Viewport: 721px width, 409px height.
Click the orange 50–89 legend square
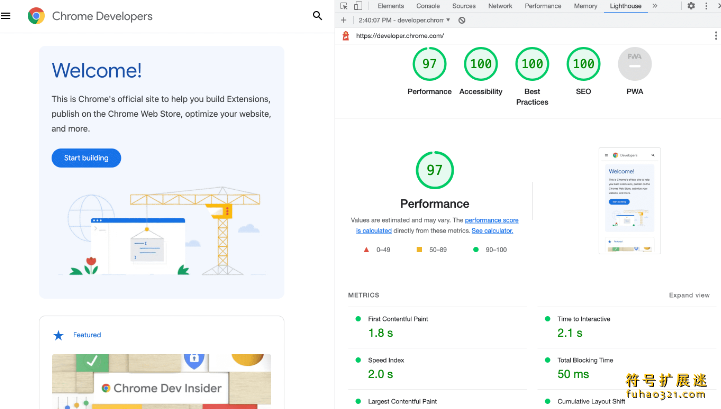click(419, 250)
